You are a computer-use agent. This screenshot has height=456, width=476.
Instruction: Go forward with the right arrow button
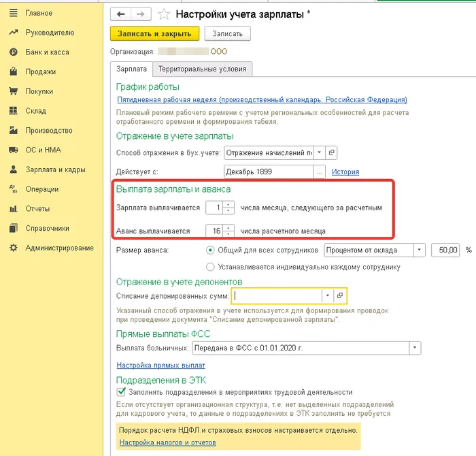point(141,14)
